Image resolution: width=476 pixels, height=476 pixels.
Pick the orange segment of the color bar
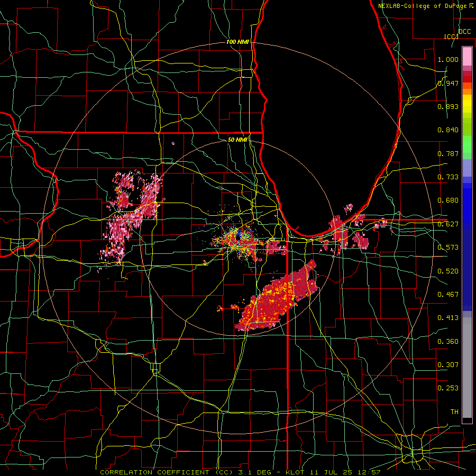pyautogui.click(x=467, y=91)
